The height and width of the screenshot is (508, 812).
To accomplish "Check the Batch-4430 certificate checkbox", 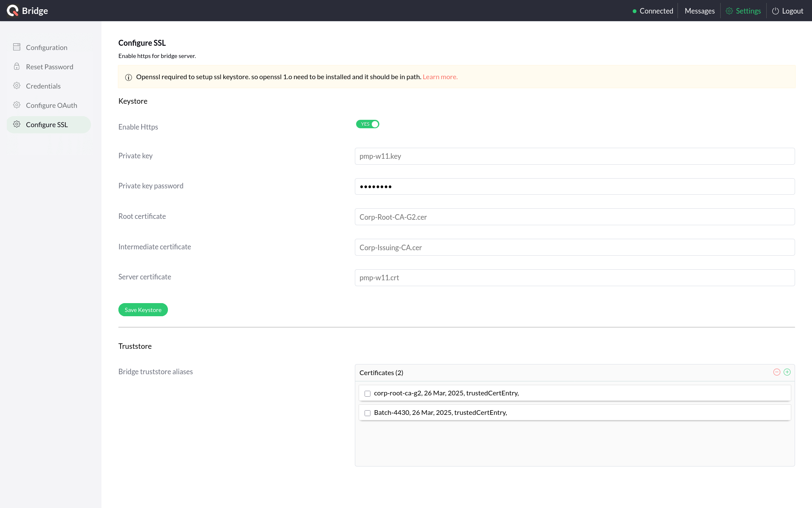I will tap(368, 413).
